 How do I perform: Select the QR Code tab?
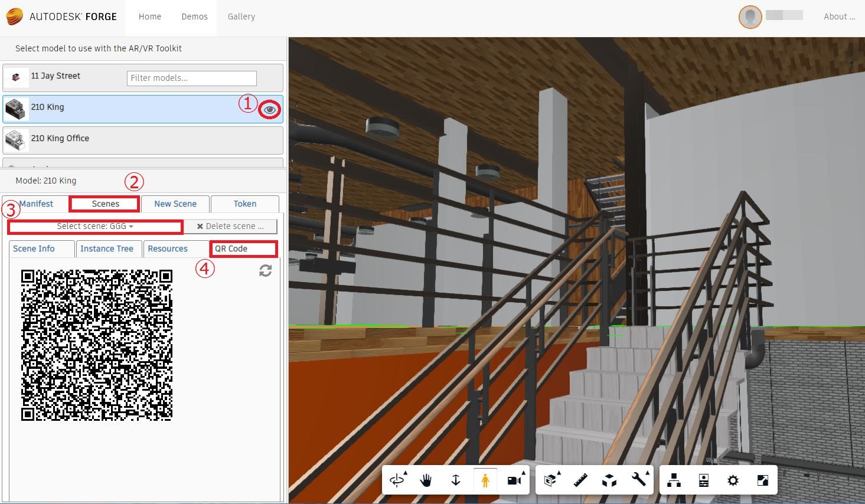[x=243, y=248]
